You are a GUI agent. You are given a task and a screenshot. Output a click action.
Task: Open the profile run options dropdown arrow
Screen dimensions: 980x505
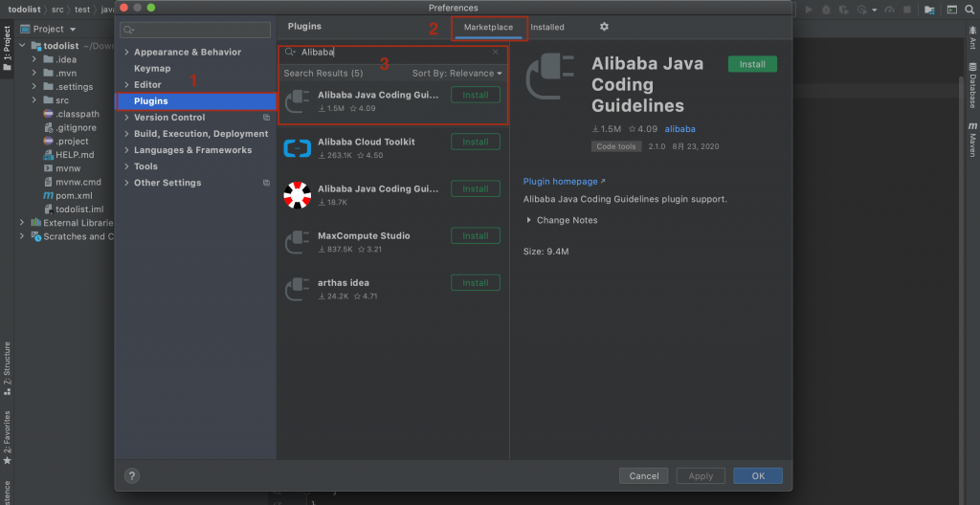tap(875, 10)
